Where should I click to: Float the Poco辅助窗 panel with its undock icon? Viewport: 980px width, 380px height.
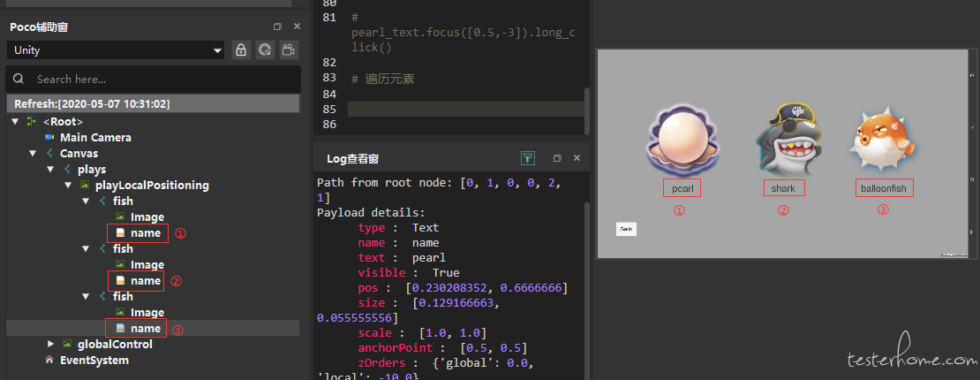[x=277, y=27]
